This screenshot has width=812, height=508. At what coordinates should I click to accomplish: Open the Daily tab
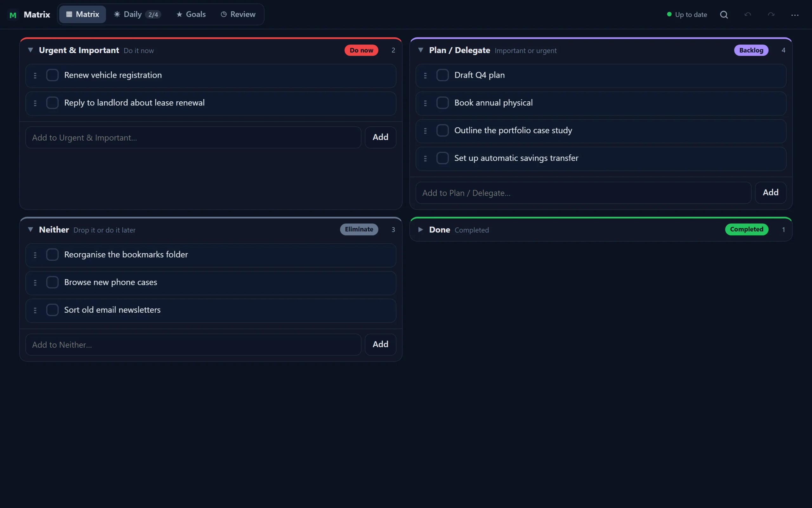pos(138,14)
